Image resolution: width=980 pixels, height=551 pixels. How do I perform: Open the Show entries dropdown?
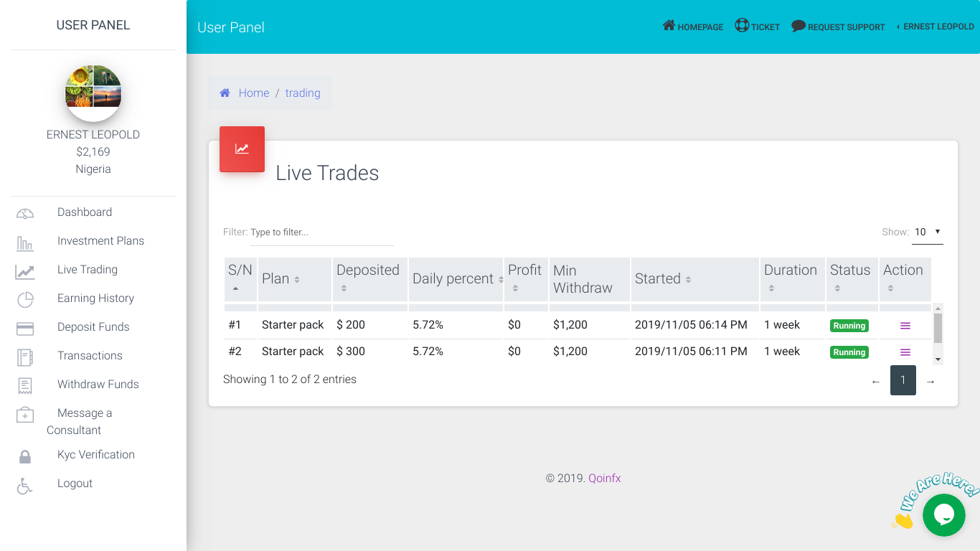tap(927, 232)
